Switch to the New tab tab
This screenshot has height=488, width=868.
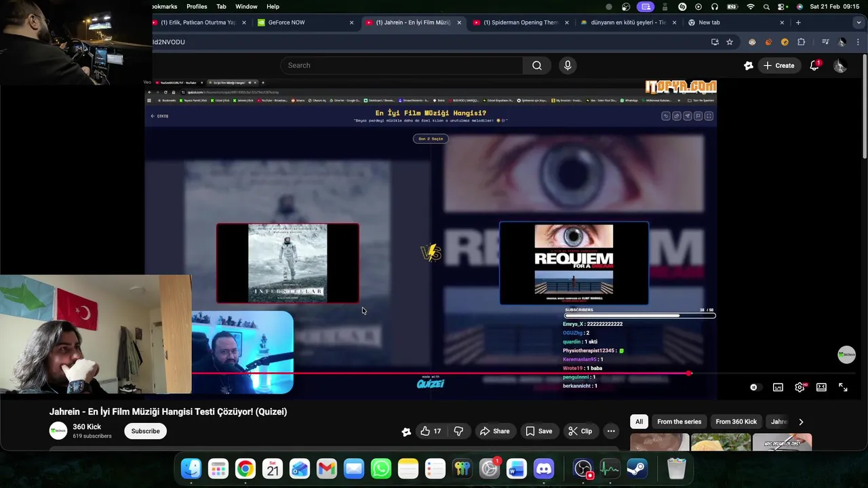(x=735, y=22)
